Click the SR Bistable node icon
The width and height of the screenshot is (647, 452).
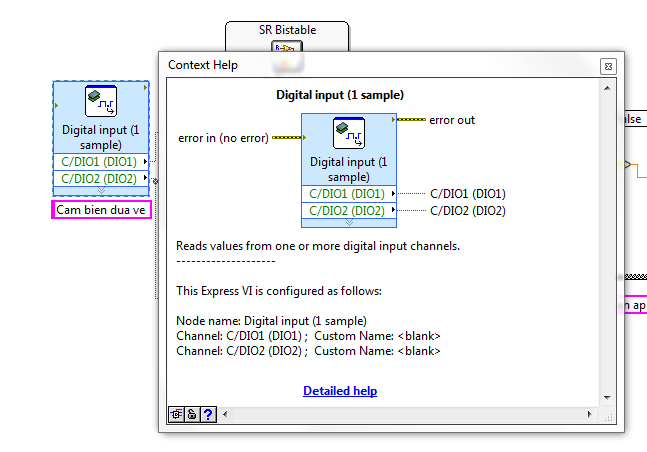click(287, 49)
